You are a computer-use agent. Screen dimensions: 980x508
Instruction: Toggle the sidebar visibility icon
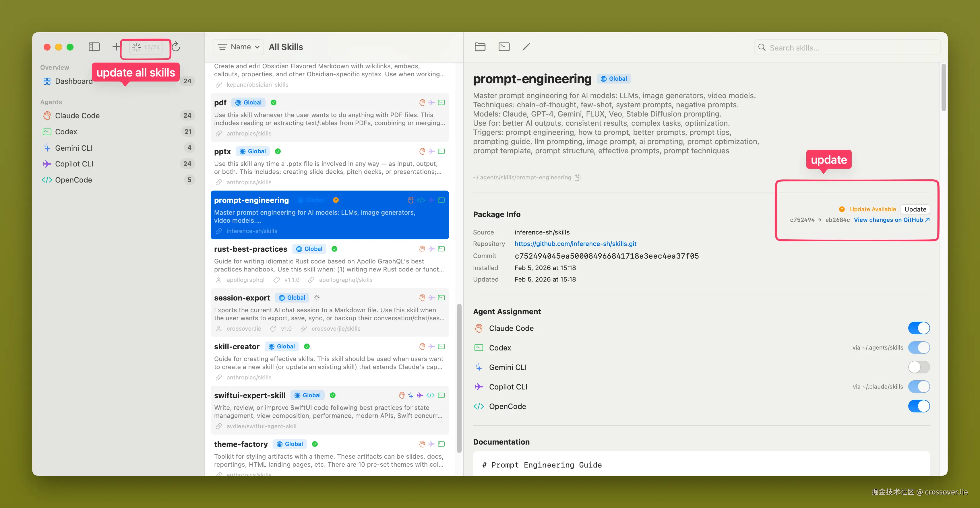coord(94,46)
